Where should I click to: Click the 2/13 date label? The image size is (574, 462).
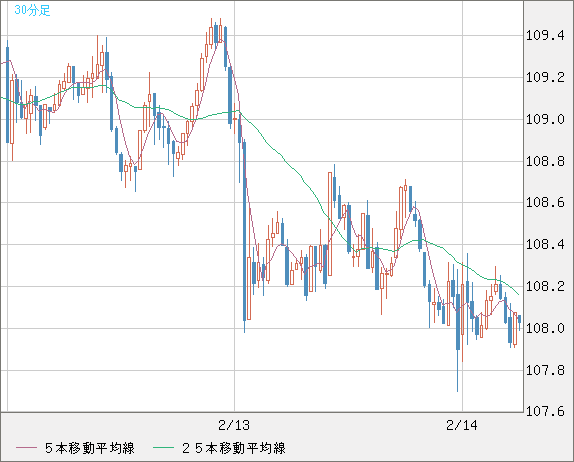234,425
